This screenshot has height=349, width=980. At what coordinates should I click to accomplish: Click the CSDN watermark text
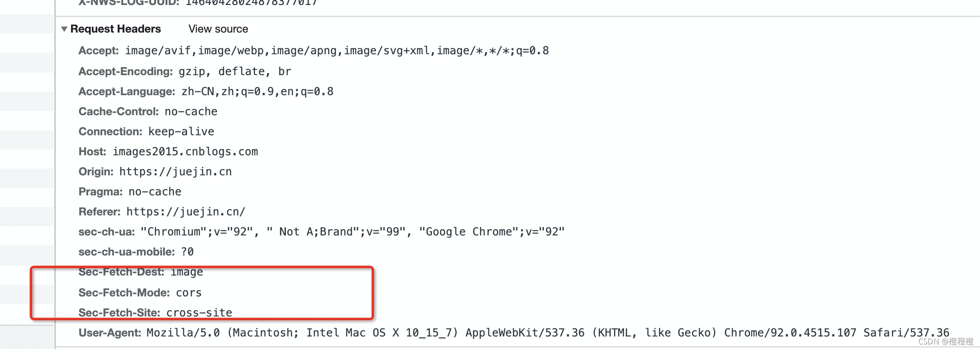946,341
